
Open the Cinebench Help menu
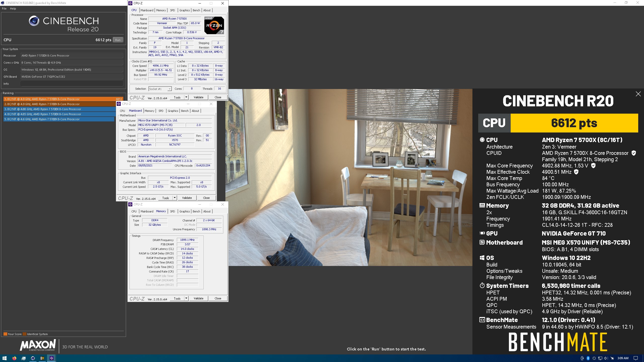click(x=13, y=9)
